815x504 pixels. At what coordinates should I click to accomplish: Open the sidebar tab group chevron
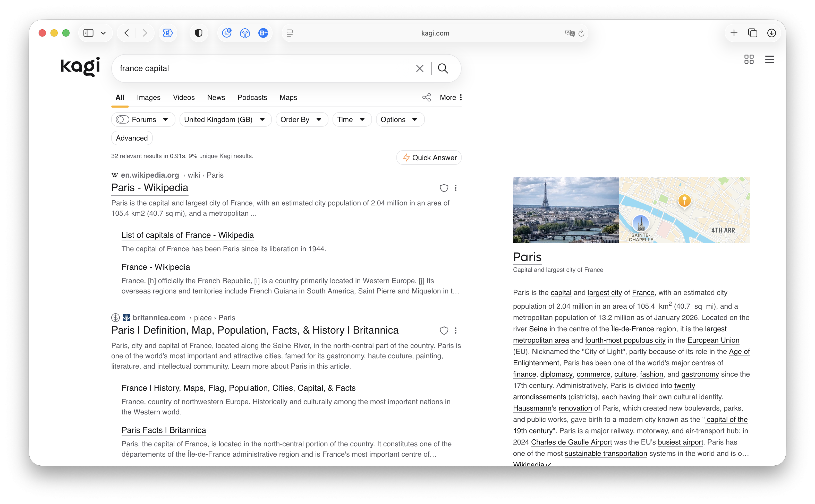coord(103,33)
